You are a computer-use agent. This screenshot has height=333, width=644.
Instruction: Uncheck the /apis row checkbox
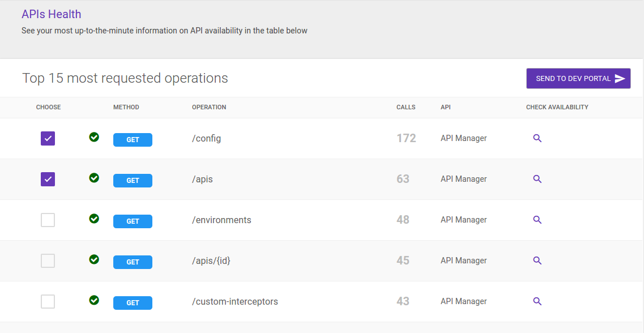pos(48,179)
